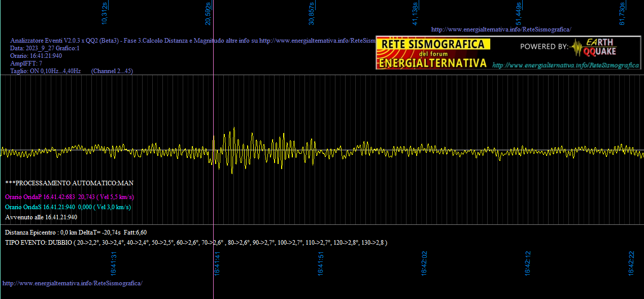Click the tallest peak of the yellow seismic waveform

pos(234,128)
